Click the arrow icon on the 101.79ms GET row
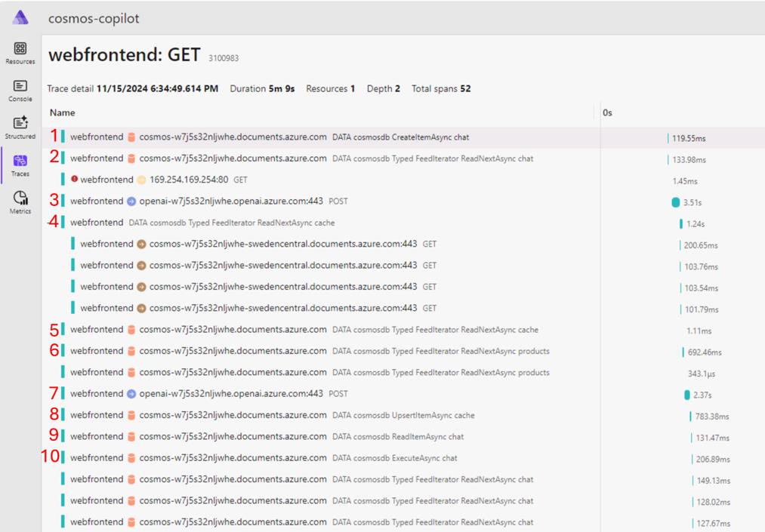765x532 pixels. [x=141, y=308]
